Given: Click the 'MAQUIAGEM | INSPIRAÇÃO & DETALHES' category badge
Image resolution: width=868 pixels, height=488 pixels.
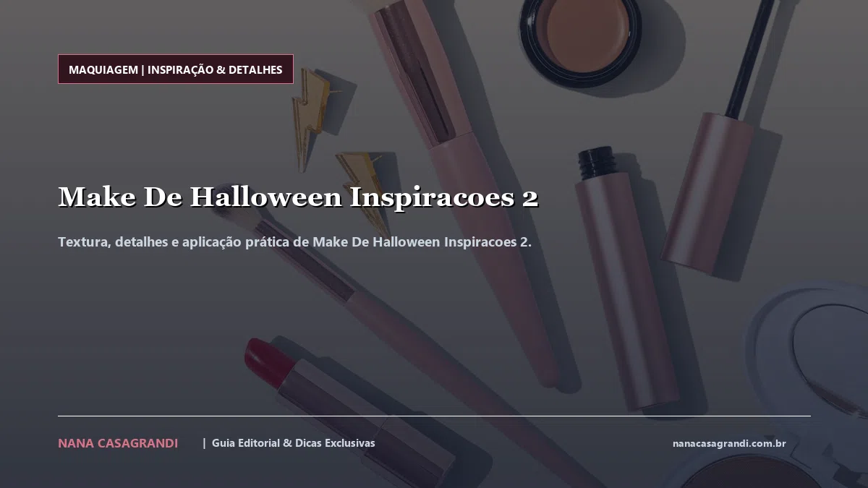Looking at the screenshot, I should pos(176,69).
